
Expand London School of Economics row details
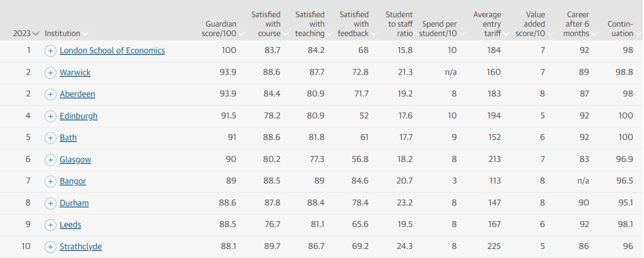click(x=50, y=51)
